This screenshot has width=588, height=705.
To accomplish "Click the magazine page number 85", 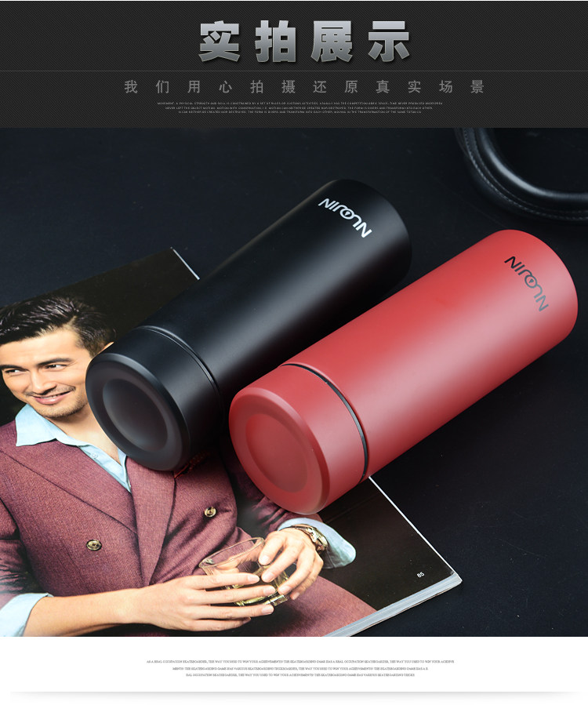I will [x=420, y=575].
